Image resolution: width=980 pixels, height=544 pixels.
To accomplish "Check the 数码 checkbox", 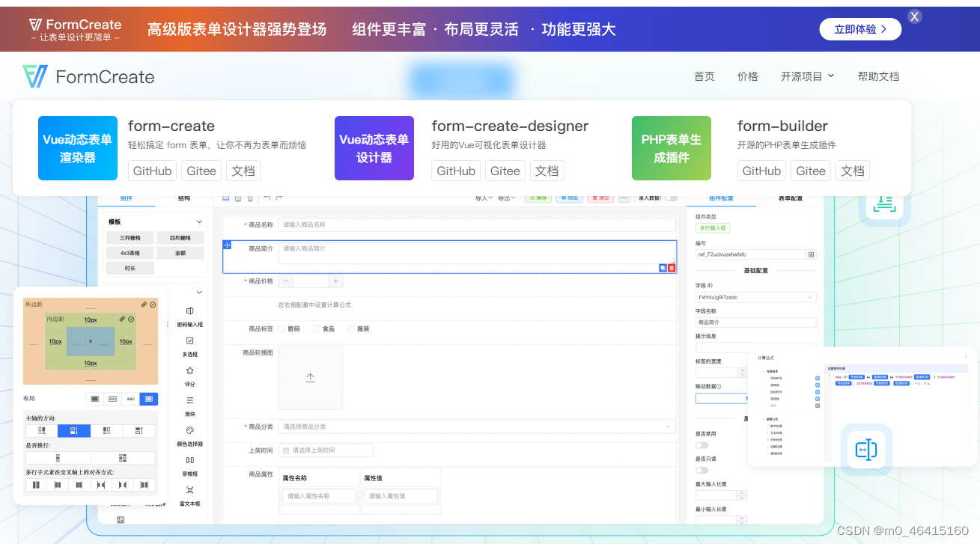I will coord(282,328).
